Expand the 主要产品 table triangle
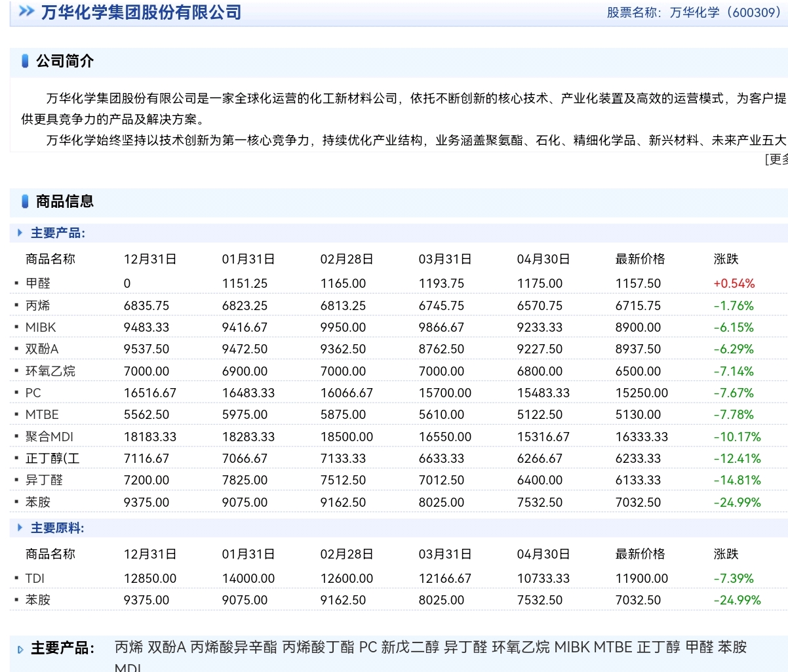The height and width of the screenshot is (672, 788). pyautogui.click(x=20, y=233)
